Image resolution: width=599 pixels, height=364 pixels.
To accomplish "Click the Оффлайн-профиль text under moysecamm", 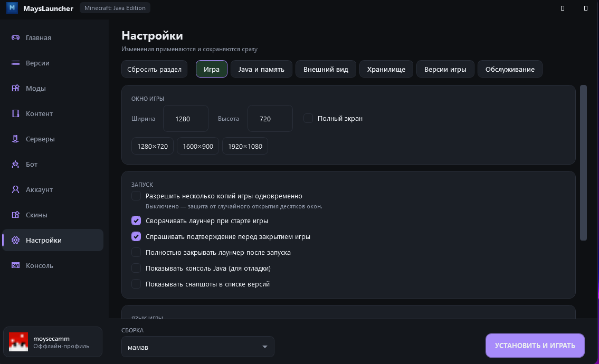I will [x=61, y=346].
